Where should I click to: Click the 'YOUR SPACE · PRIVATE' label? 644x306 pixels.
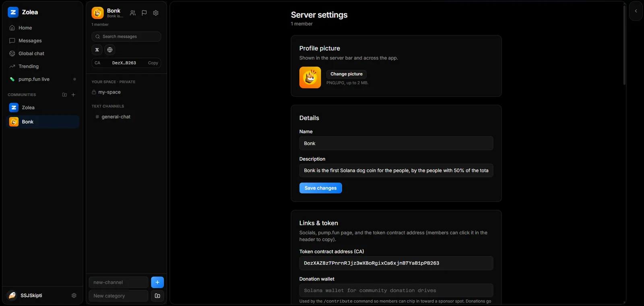[x=114, y=82]
